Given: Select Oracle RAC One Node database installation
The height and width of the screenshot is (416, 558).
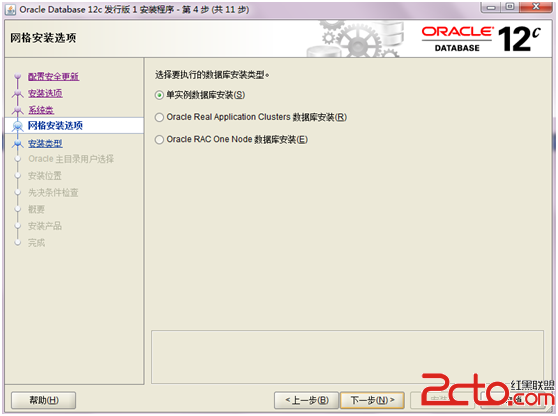Looking at the screenshot, I should click(159, 139).
